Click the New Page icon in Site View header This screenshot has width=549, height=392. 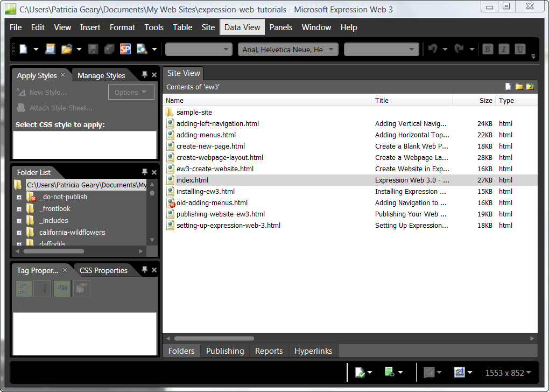pyautogui.click(x=508, y=87)
